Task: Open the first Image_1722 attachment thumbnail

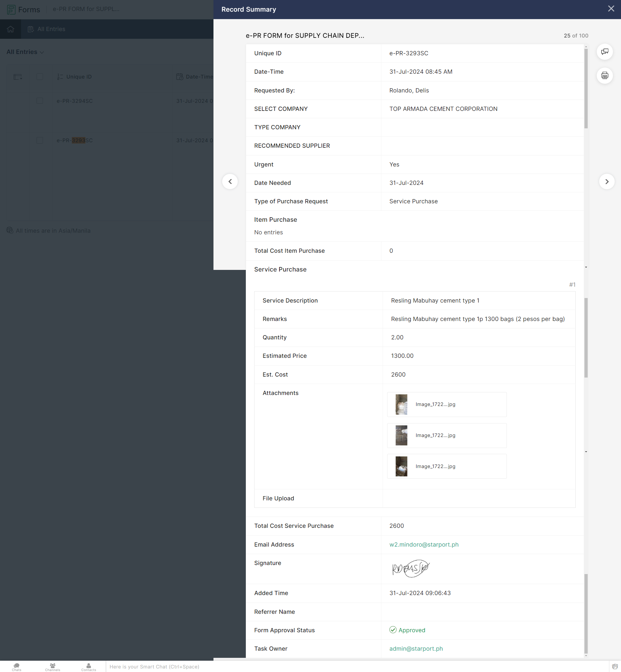Action: click(x=401, y=404)
